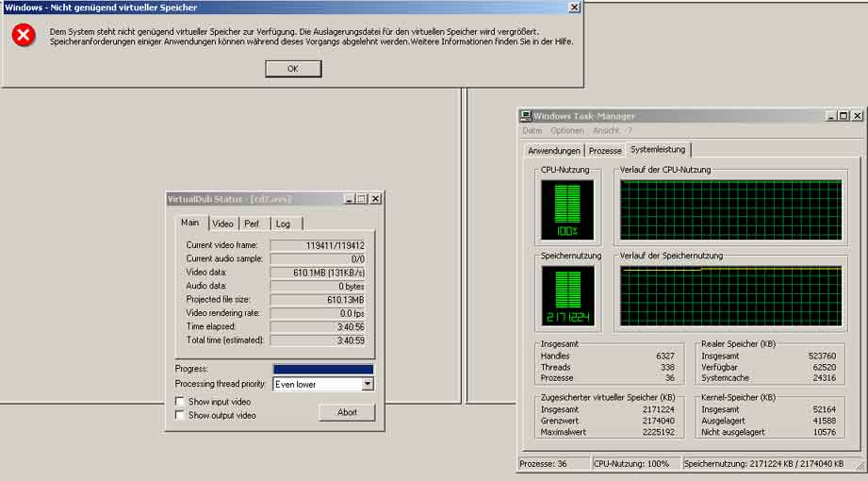Switch to the Prozesse tab
The image size is (868, 481).
tap(605, 151)
